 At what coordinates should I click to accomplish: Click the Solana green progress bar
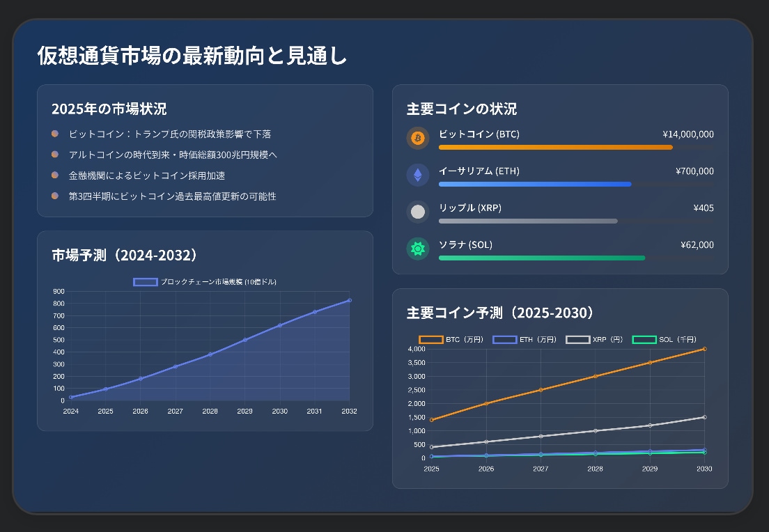(542, 258)
